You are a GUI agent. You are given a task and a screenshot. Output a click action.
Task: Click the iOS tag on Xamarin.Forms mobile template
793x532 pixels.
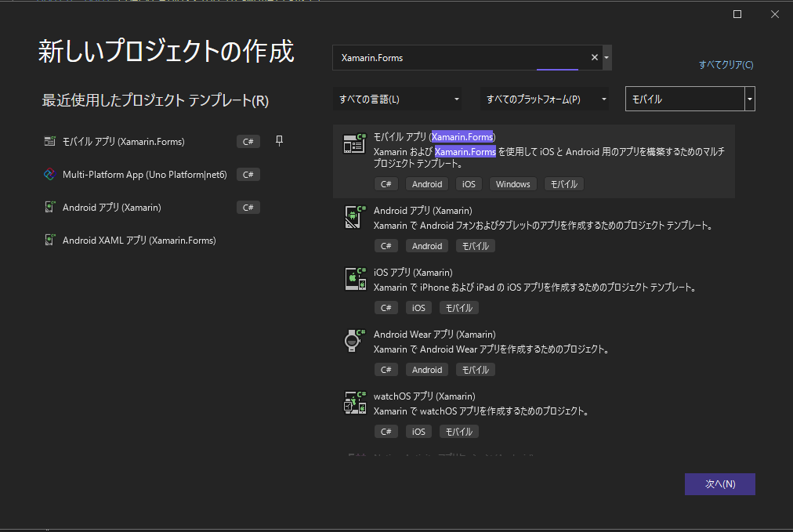pyautogui.click(x=469, y=184)
